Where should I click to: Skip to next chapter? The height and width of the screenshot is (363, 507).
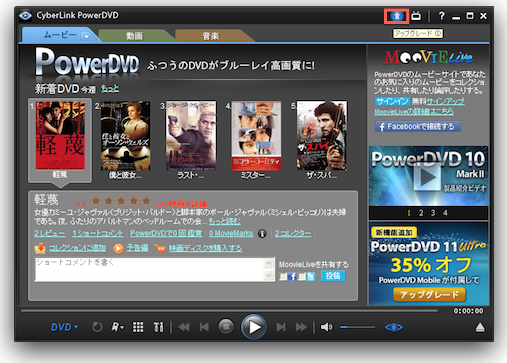tap(281, 327)
